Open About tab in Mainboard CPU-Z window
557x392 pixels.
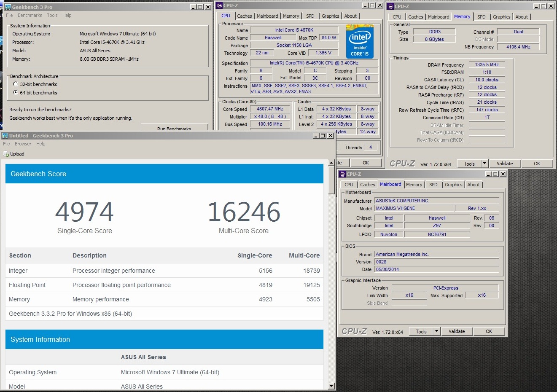click(474, 185)
